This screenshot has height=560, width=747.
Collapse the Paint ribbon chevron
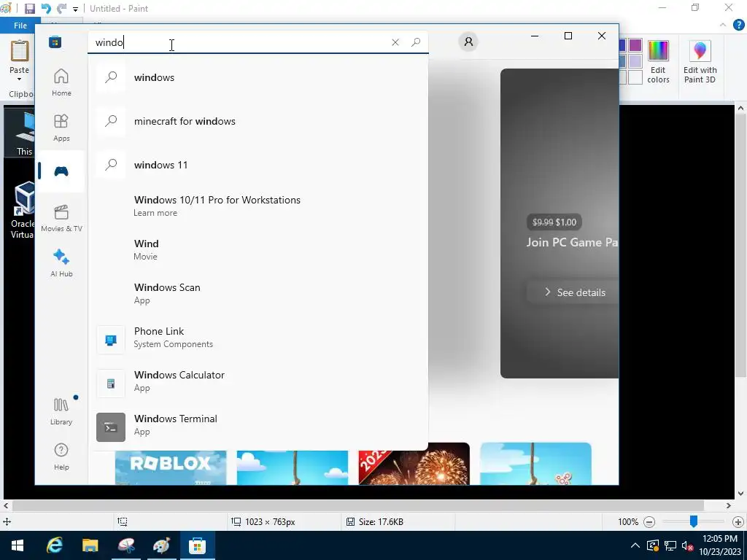[x=723, y=25]
